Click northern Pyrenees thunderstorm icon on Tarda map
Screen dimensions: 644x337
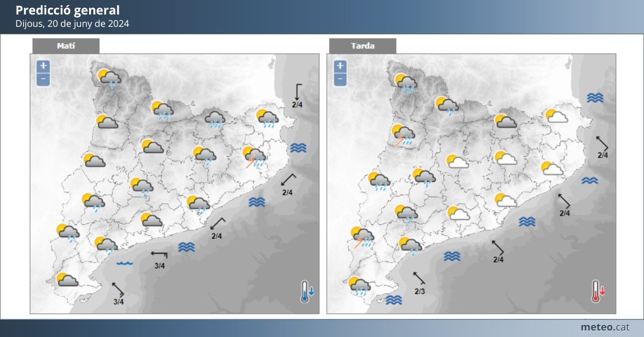click(402, 135)
